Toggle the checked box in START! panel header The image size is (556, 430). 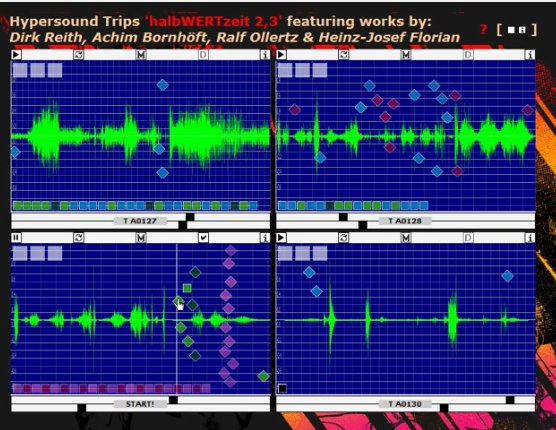coord(203,238)
